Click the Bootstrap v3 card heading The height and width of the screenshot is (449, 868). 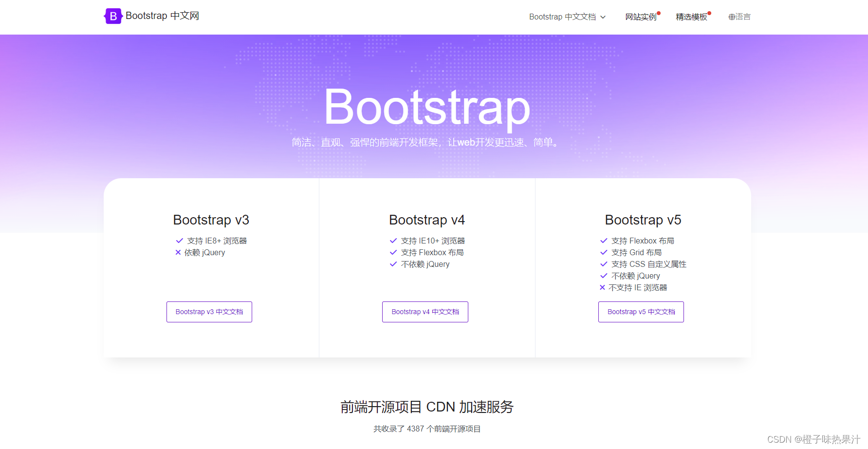click(x=211, y=220)
